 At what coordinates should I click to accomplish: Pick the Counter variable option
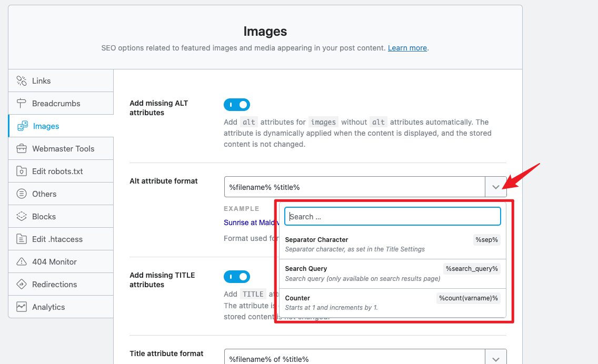point(392,302)
